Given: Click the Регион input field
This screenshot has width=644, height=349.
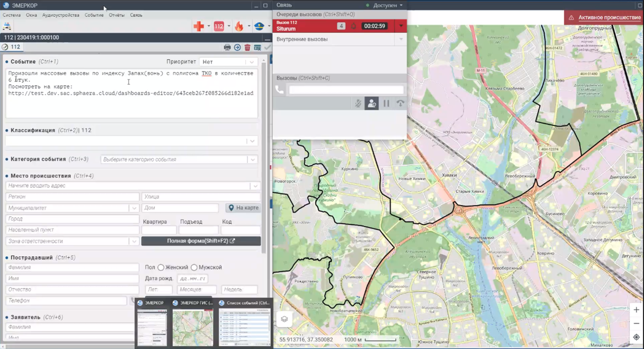Looking at the screenshot, I should pos(72,197).
